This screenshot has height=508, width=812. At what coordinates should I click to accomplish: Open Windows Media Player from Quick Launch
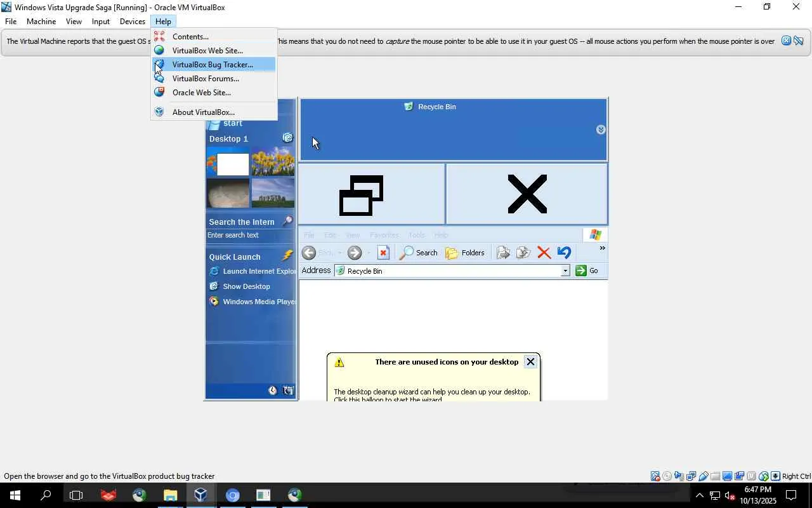pos(252,302)
